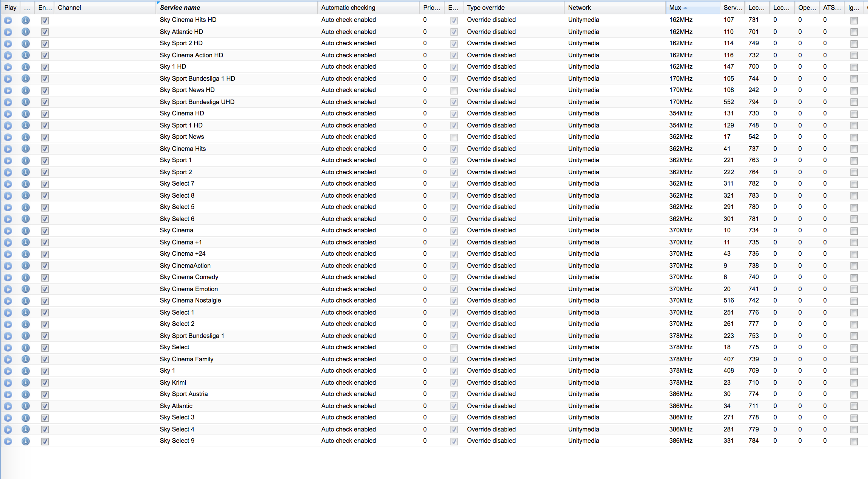Sort by ATSC column header
Viewport: 868px width, 479px height.
(832, 8)
